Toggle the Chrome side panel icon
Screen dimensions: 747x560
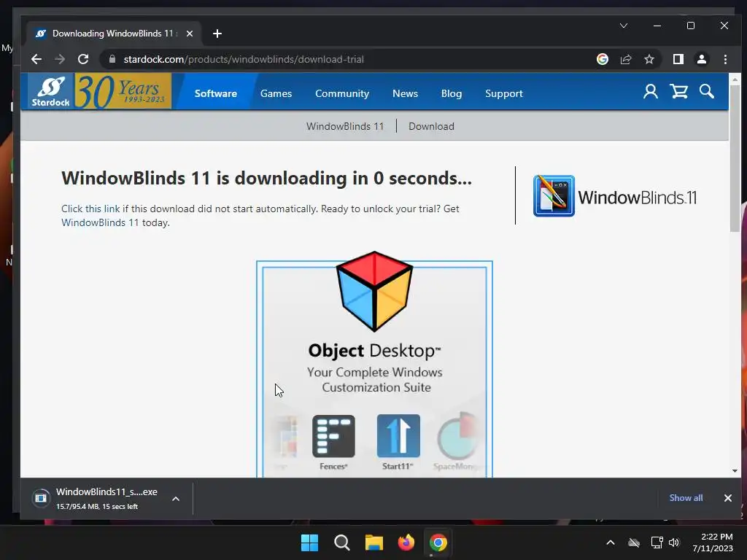[678, 59]
